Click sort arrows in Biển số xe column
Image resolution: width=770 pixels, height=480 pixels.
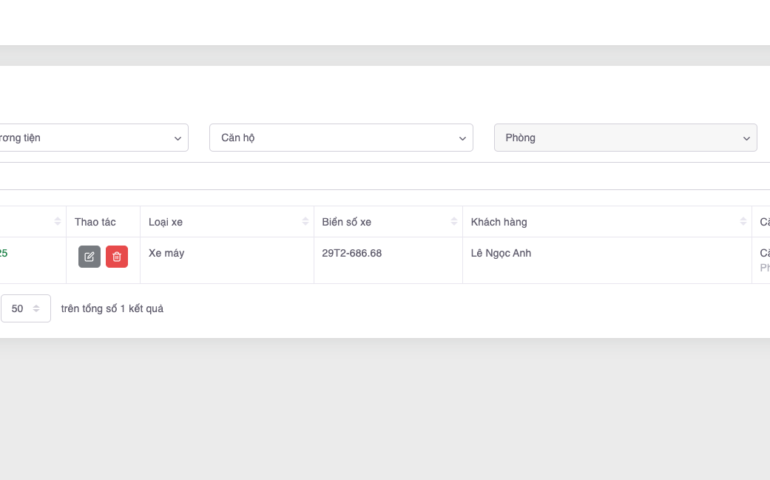point(453,221)
